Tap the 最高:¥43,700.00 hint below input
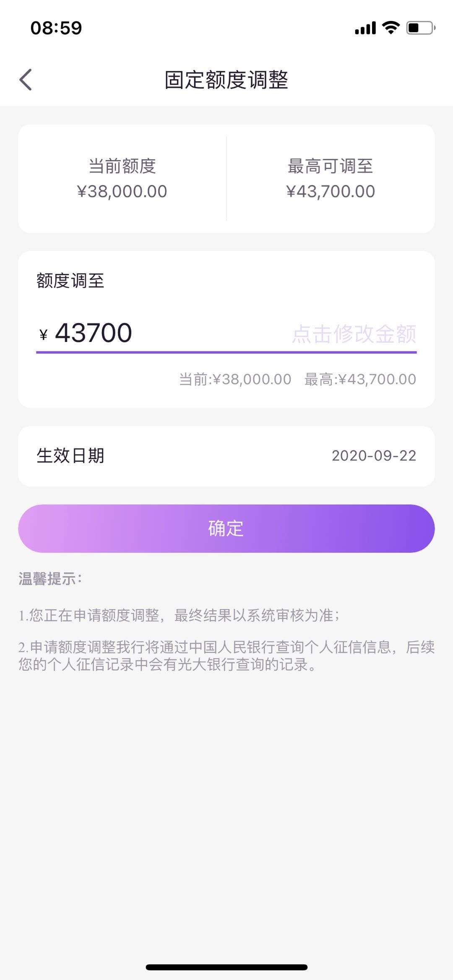 [360, 379]
